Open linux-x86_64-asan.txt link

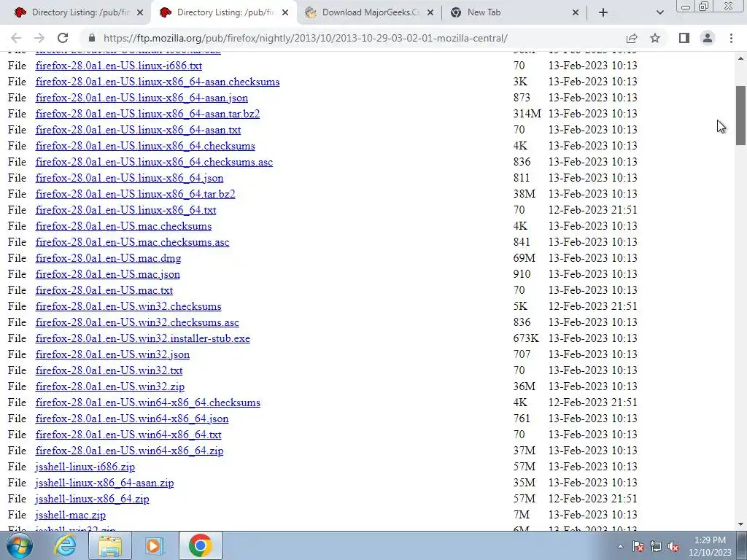[x=138, y=130]
